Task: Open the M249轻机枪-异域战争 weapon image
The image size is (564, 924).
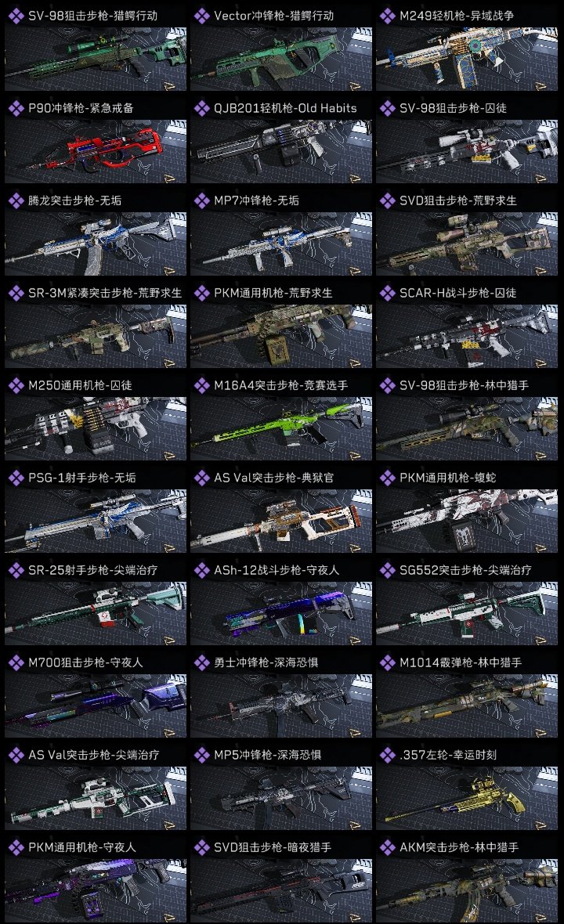Action: pos(467,59)
